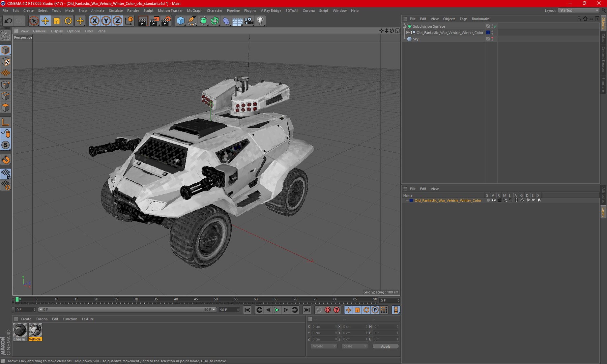The image size is (607, 364).
Task: Open the Layout Startup dropdown
Action: click(578, 10)
